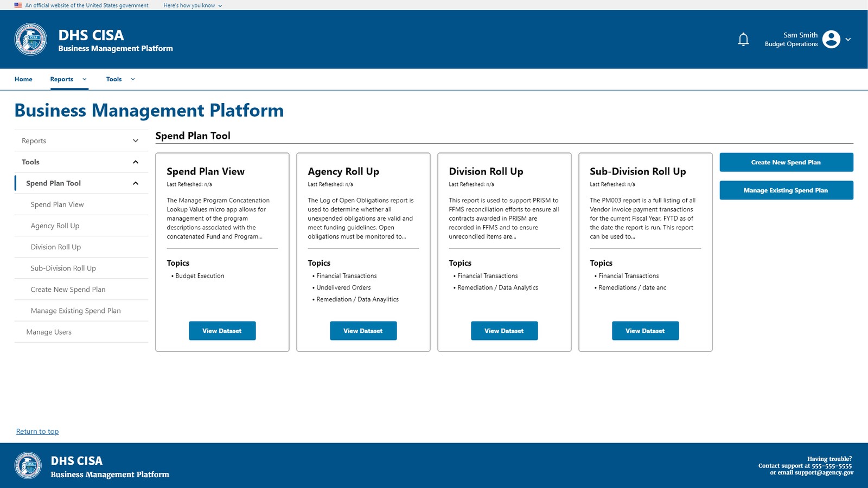Click the Manage Existing Spend Plan button
The height and width of the screenshot is (488, 868).
point(786,190)
